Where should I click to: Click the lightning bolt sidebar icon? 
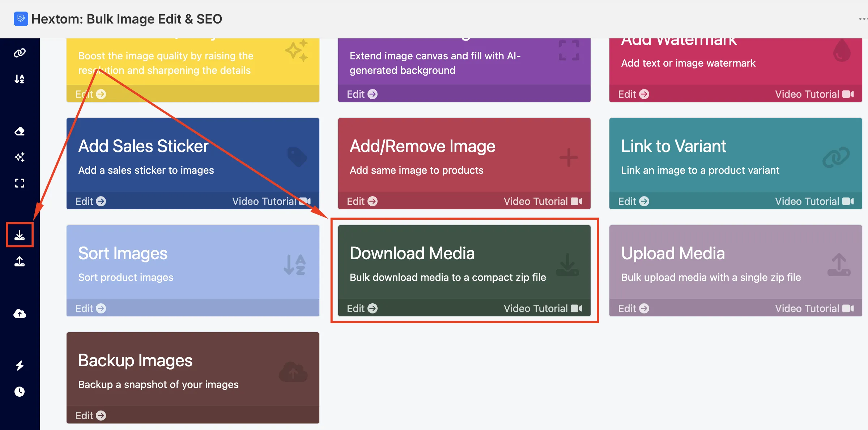point(20,366)
